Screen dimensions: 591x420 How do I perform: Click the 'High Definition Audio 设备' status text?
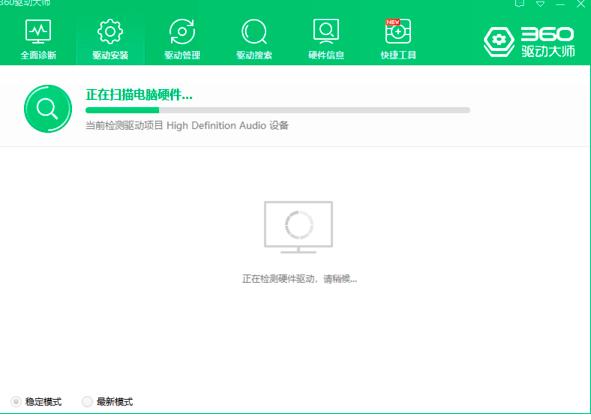click(227, 126)
